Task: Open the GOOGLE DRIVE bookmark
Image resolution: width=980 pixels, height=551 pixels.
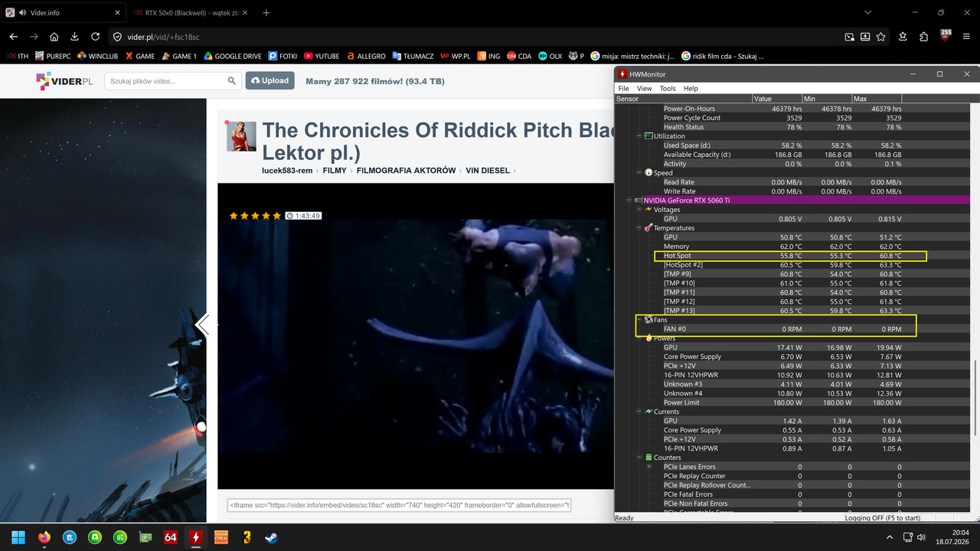Action: [x=232, y=56]
